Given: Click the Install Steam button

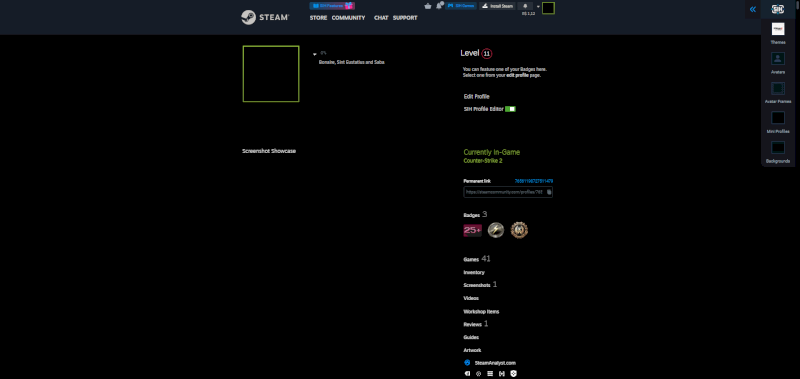Looking at the screenshot, I should (x=497, y=6).
